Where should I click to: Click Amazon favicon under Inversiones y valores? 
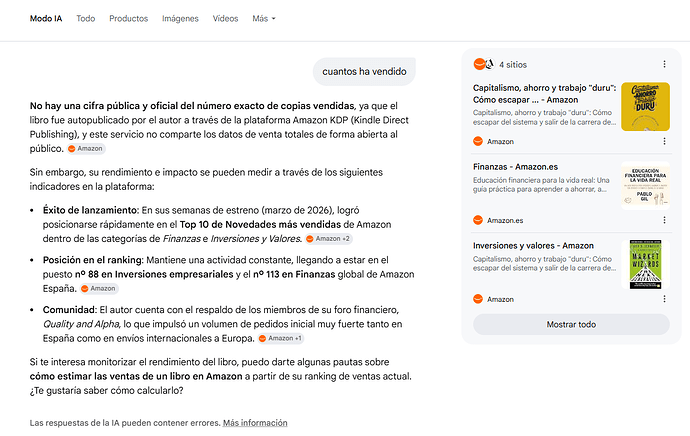(x=477, y=299)
